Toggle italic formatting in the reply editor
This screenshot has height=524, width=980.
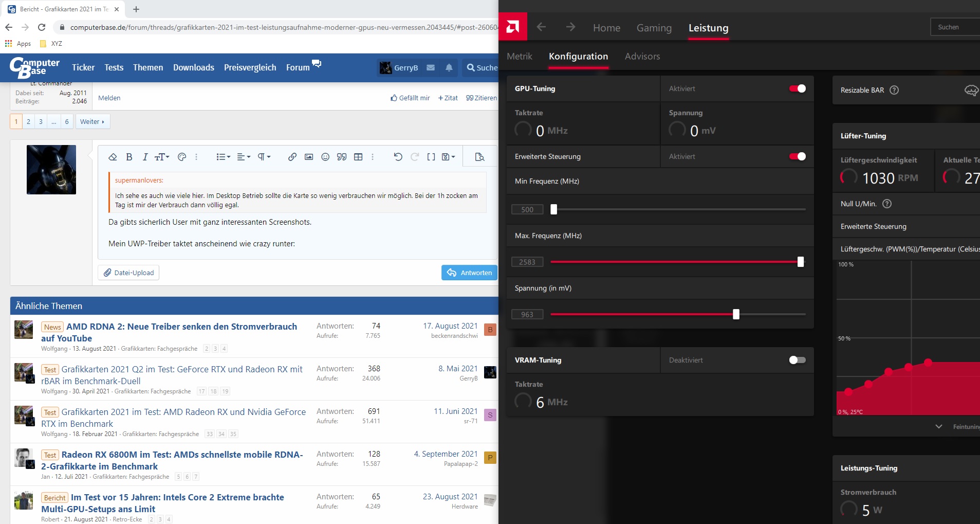[145, 157]
